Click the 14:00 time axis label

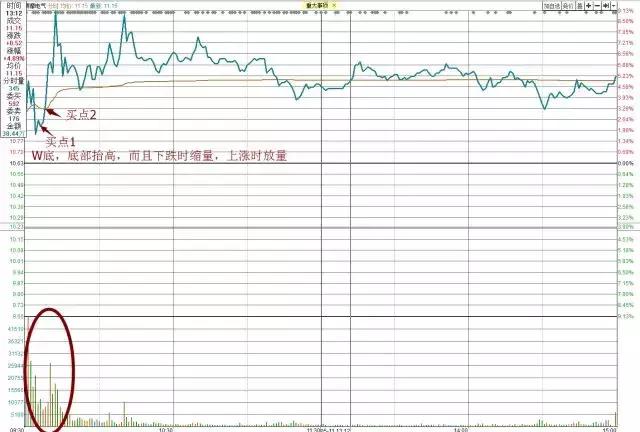(x=461, y=430)
